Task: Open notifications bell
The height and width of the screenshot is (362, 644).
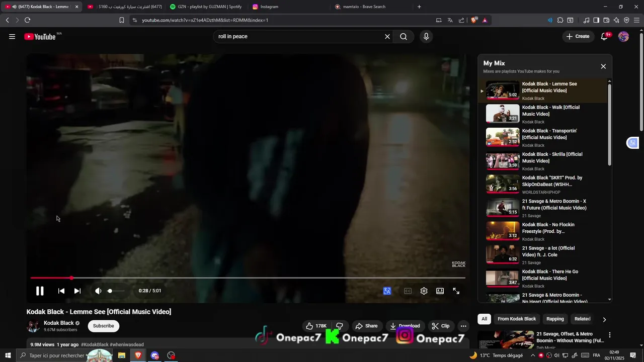Action: click(605, 36)
